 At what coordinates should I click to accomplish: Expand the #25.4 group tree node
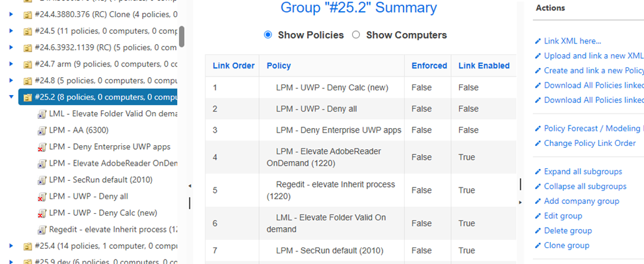[11, 246]
